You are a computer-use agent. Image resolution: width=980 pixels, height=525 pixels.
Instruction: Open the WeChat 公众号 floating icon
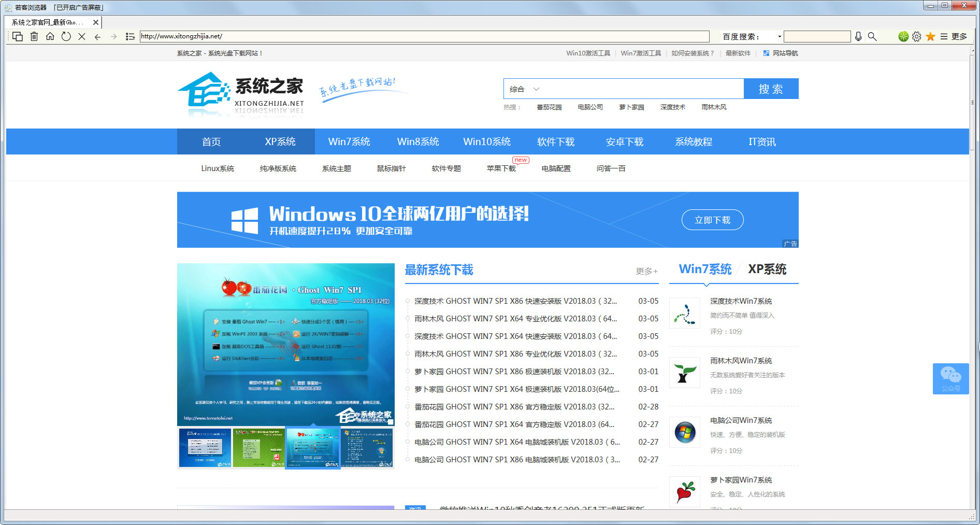pyautogui.click(x=951, y=379)
